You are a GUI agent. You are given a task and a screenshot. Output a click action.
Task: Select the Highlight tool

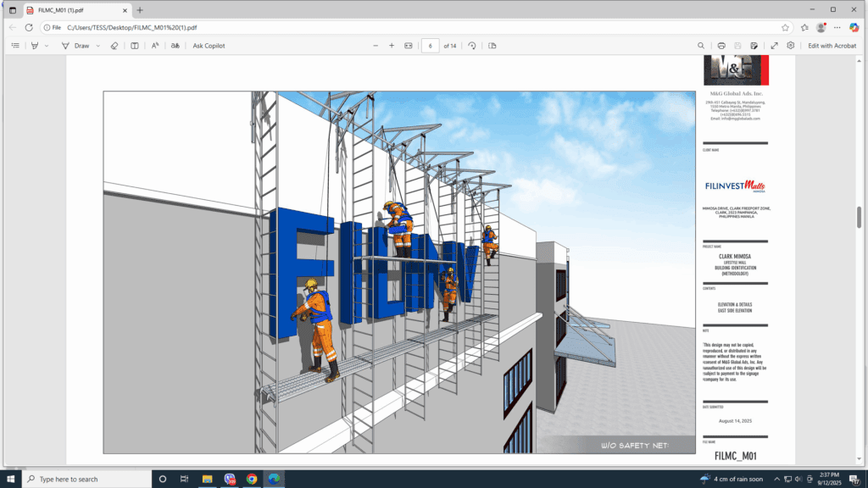click(x=34, y=45)
